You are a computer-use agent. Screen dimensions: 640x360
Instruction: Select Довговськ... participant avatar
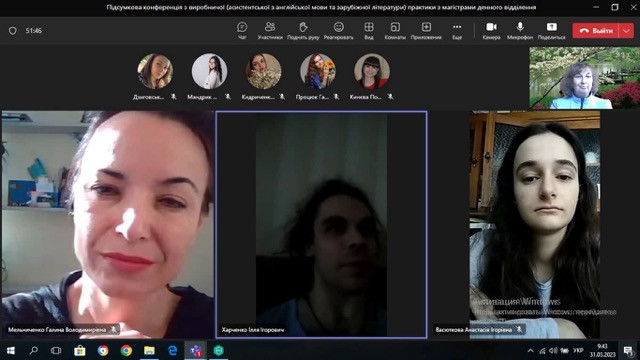pos(155,71)
